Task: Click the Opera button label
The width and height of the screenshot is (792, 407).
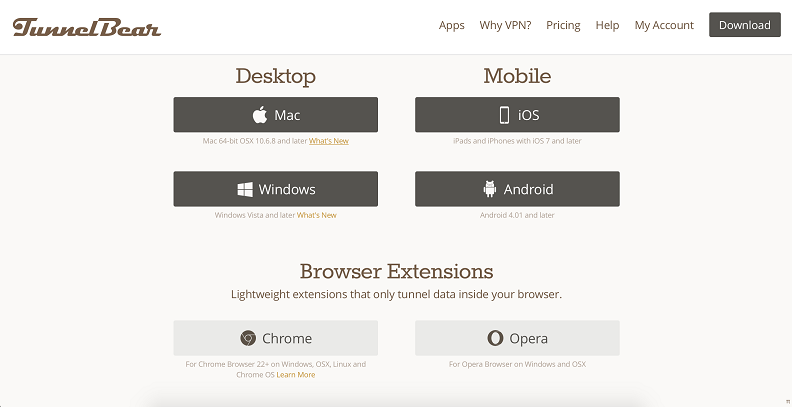Action: 528,338
